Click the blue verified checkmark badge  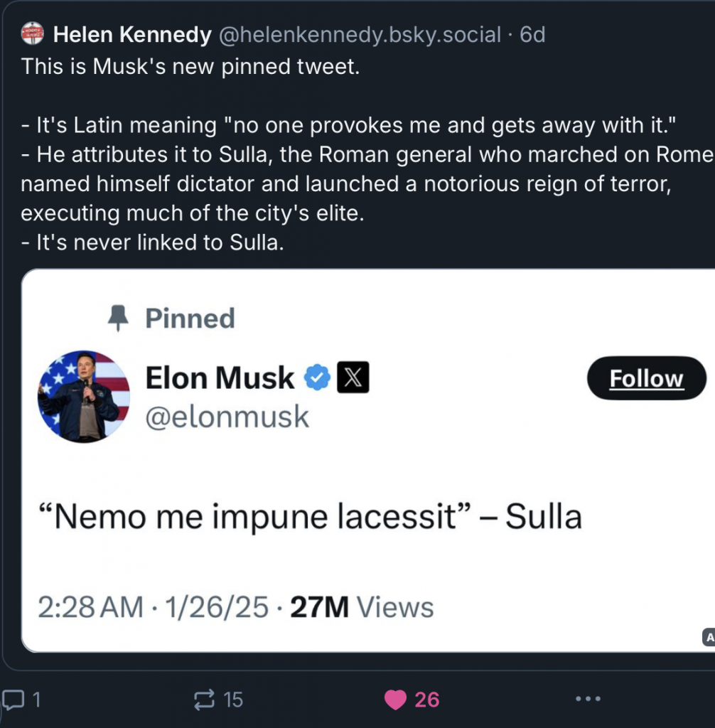tap(317, 378)
